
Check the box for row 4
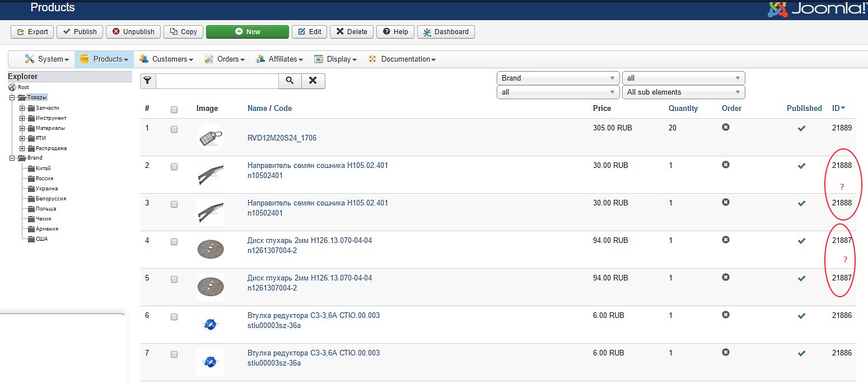(174, 242)
